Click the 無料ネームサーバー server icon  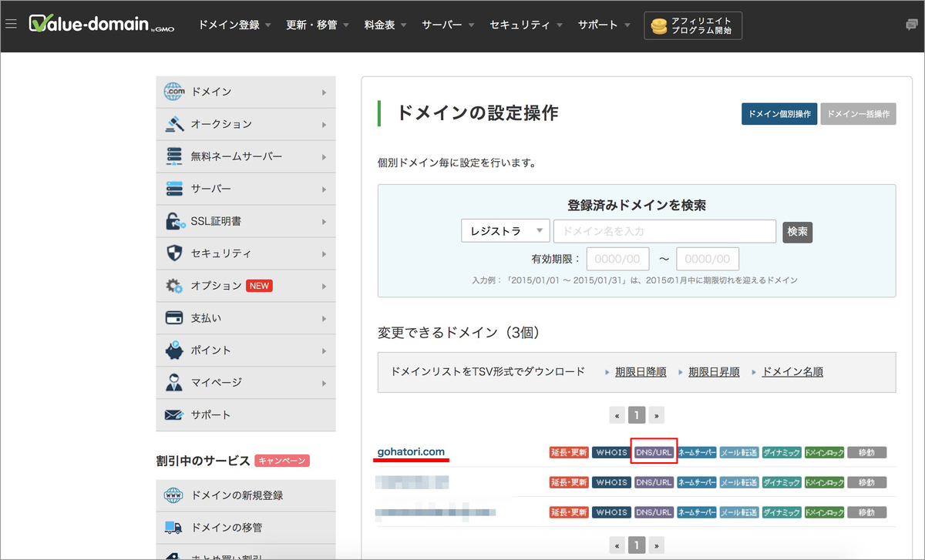174,156
